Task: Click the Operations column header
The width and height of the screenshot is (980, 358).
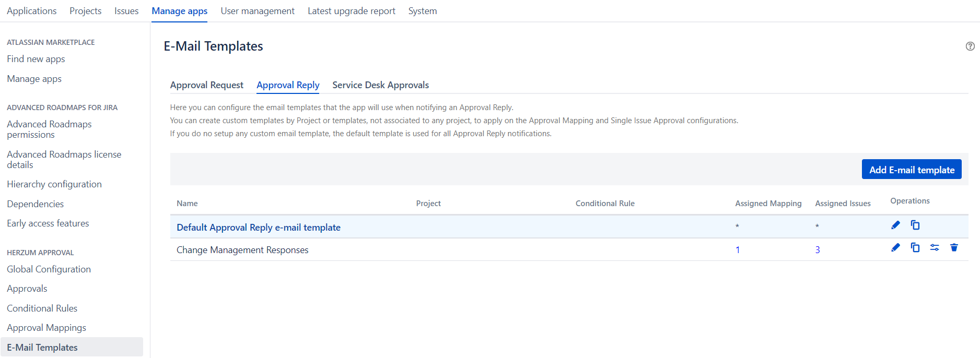Action: (910, 201)
